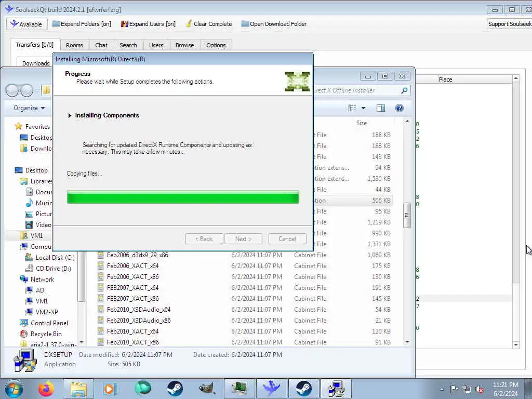Select file Feb2010_XACT_x64
This screenshot has height=399, width=532.
(132, 331)
